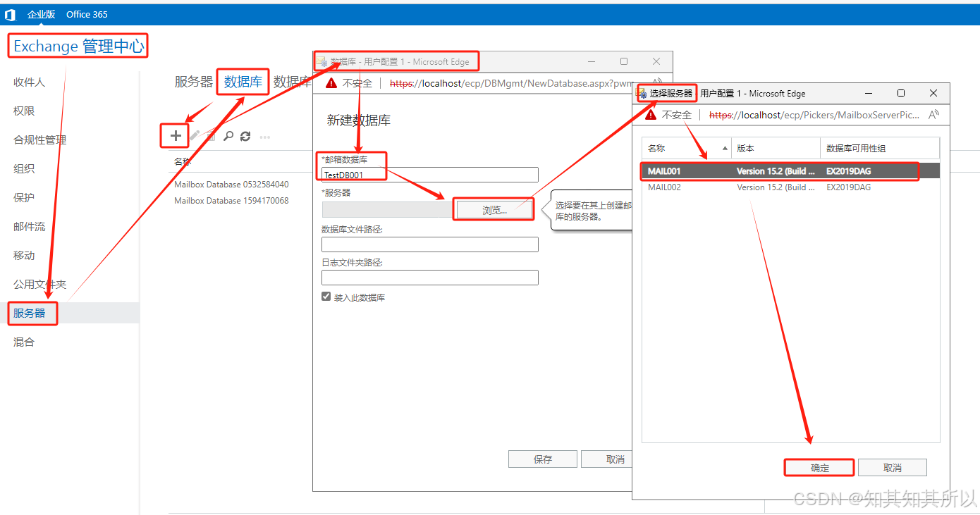Viewport: 980px width, 515px height.
Task: Maximize the Select Server Edge window
Action: 901,93
